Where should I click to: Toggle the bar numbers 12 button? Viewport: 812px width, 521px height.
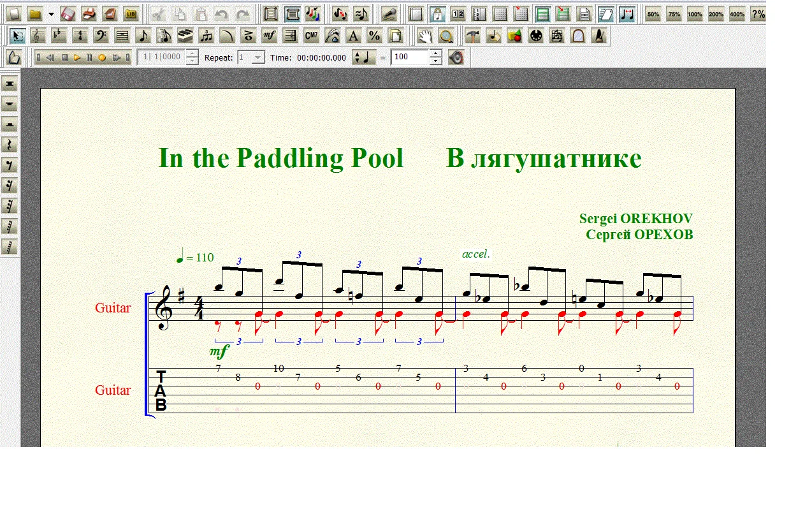coord(458,13)
